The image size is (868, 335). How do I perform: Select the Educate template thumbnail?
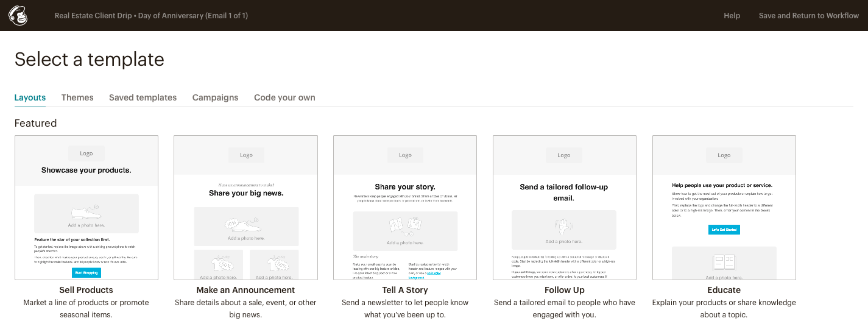[724, 208]
